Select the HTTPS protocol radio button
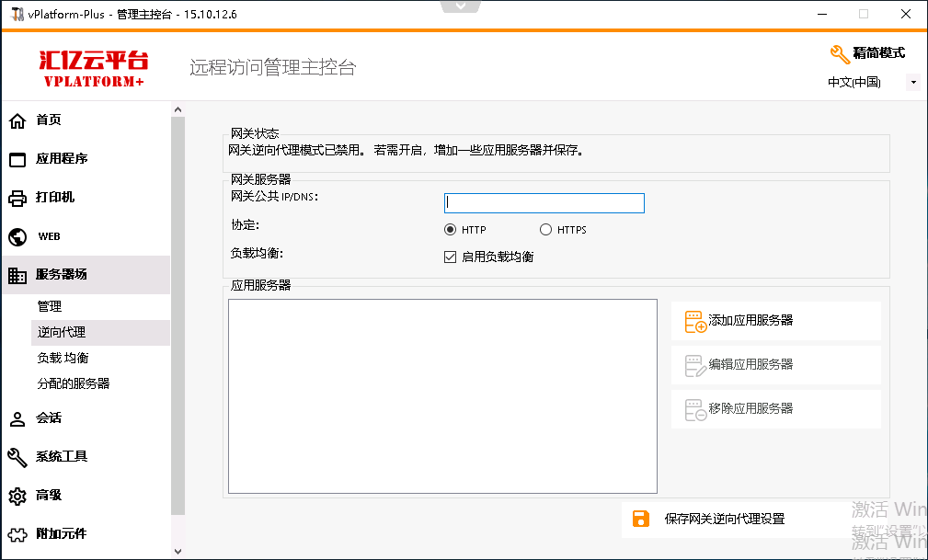 tap(546, 230)
